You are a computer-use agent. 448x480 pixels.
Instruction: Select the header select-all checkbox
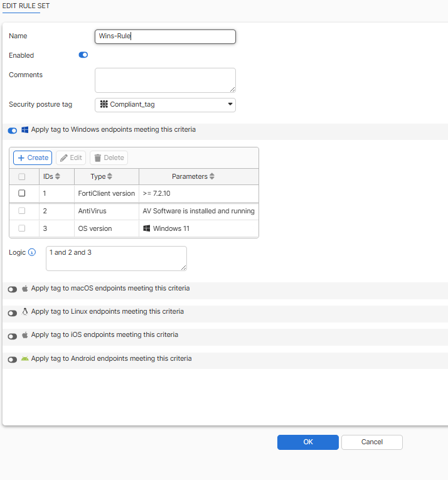coord(22,177)
